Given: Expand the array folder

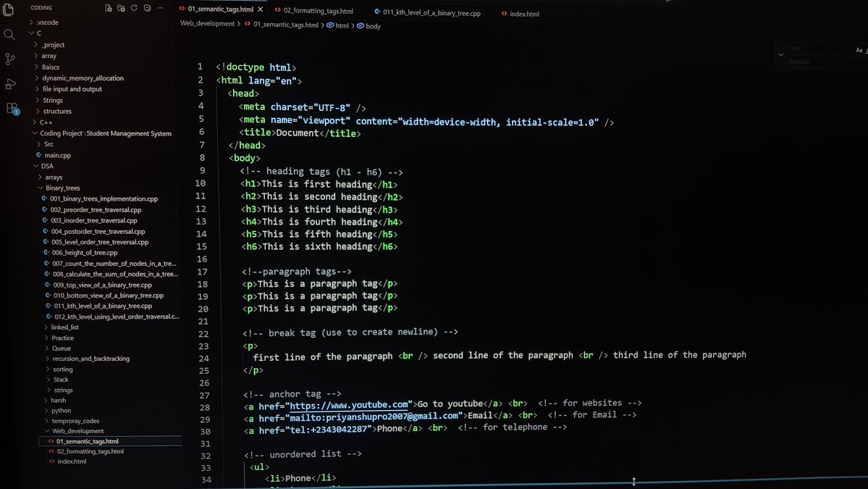Looking at the screenshot, I should click(x=46, y=56).
